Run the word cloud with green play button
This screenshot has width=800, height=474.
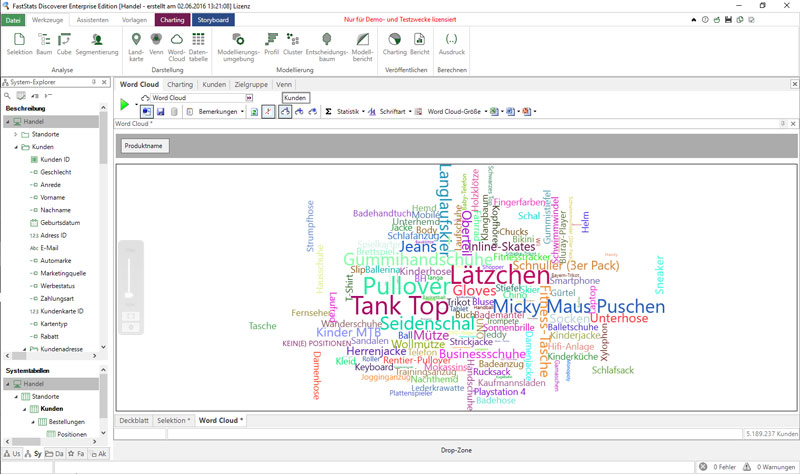point(124,104)
